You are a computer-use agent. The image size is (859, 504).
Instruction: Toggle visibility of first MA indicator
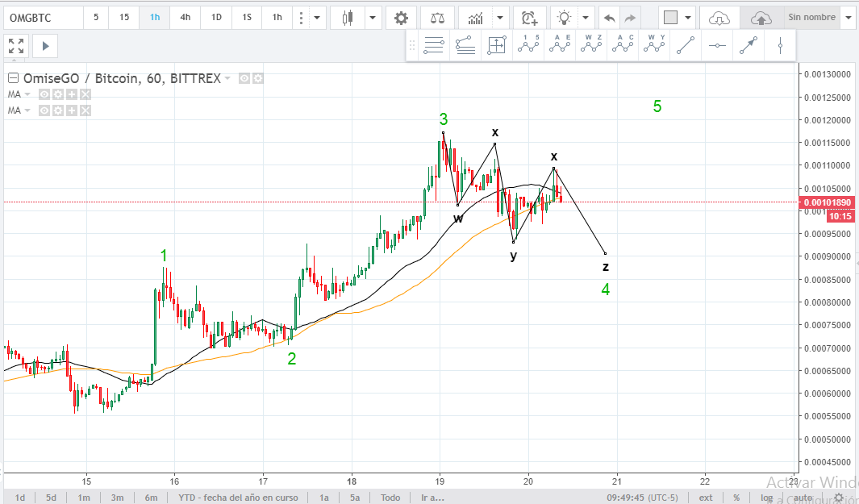(x=44, y=94)
